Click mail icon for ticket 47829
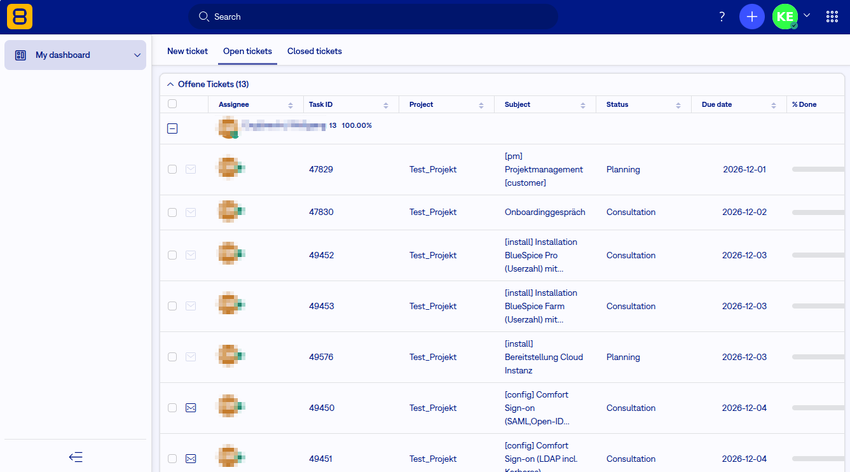This screenshot has height=472, width=850. click(191, 169)
